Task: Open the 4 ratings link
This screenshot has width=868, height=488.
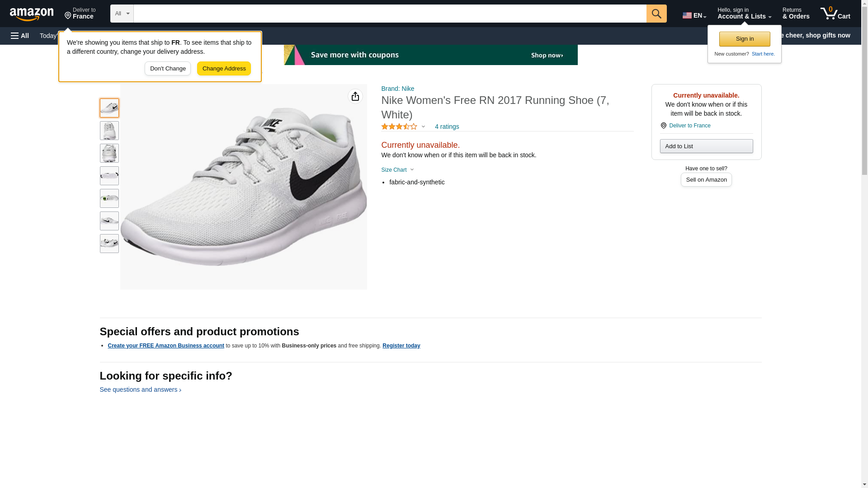Action: [447, 127]
